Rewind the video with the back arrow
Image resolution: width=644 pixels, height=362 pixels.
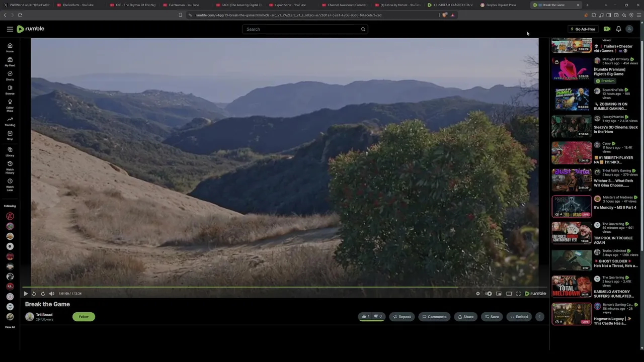[34, 294]
